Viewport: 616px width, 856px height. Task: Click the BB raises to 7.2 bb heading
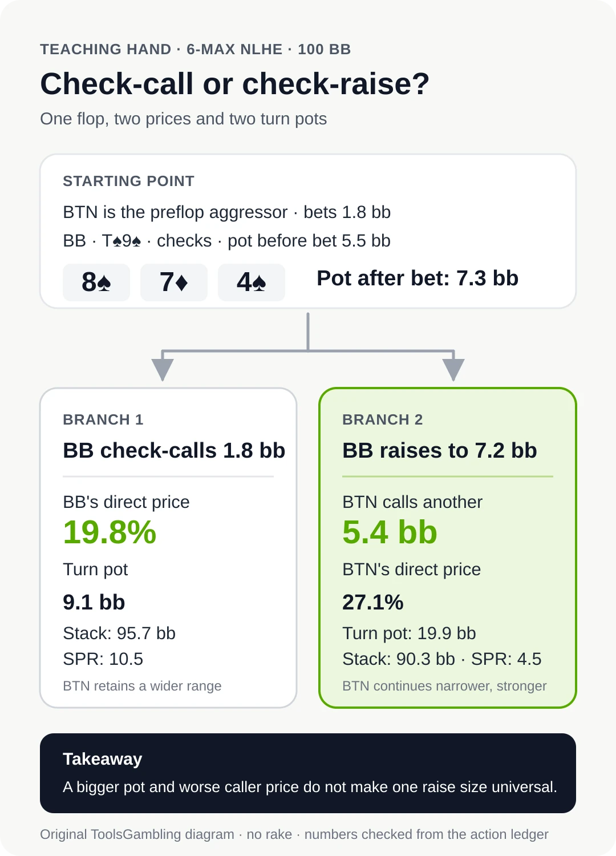(440, 450)
